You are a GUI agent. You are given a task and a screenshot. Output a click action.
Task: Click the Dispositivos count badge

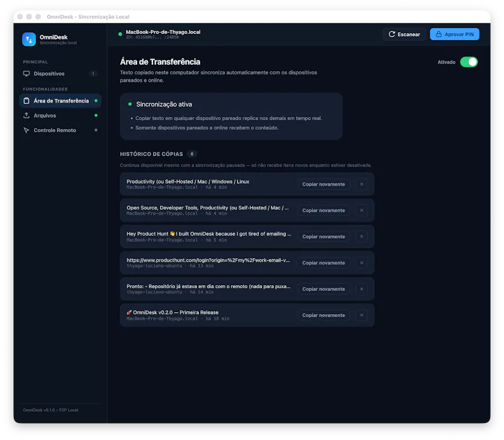pyautogui.click(x=93, y=74)
